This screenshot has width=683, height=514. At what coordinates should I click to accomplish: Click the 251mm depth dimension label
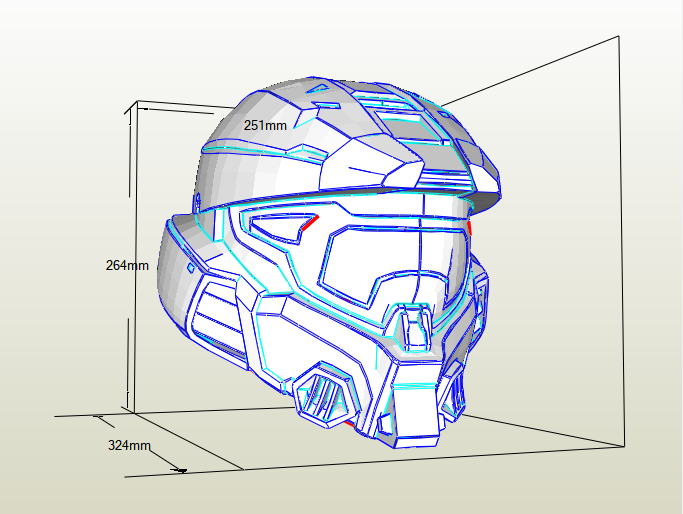tap(265, 125)
